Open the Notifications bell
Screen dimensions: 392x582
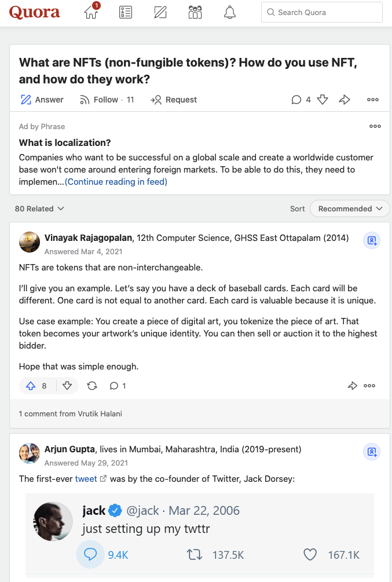[230, 12]
